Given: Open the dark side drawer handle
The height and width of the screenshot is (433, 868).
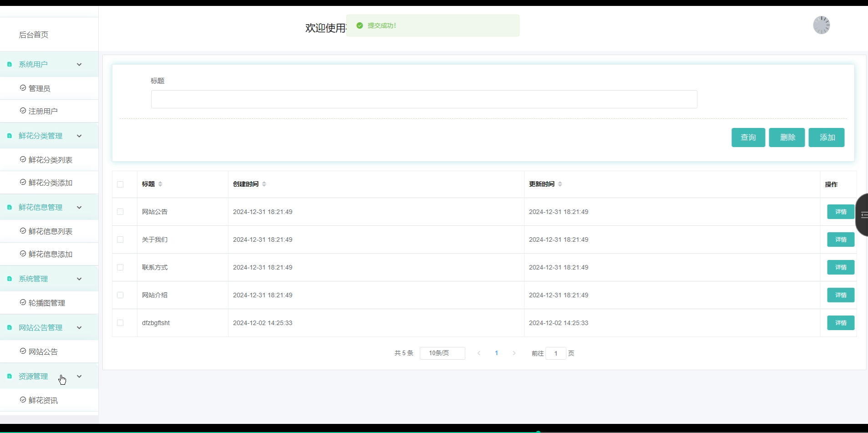Looking at the screenshot, I should point(862,215).
